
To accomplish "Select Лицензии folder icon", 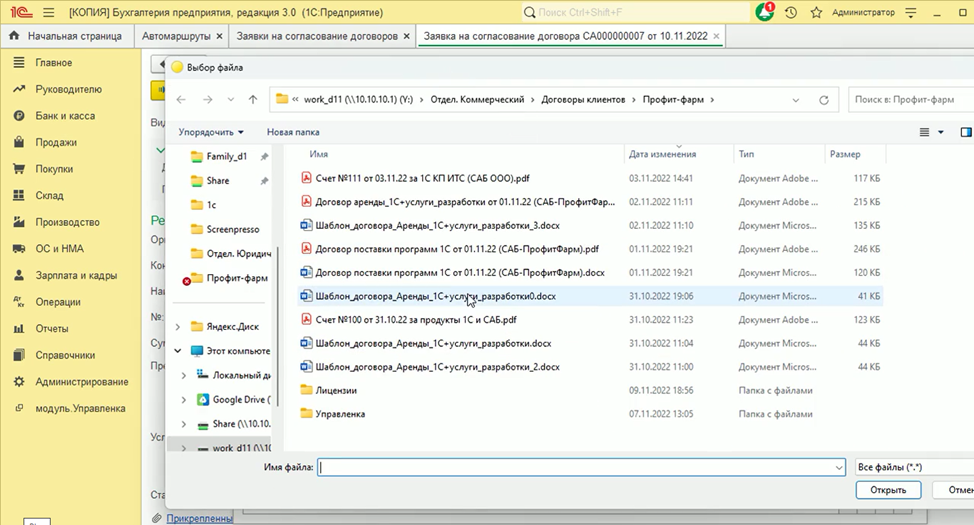I will (306, 390).
